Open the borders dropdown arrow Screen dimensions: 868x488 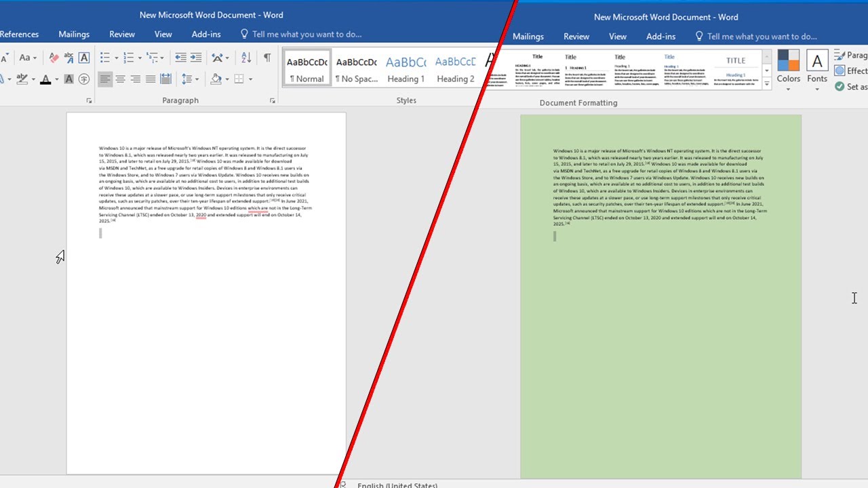250,79
